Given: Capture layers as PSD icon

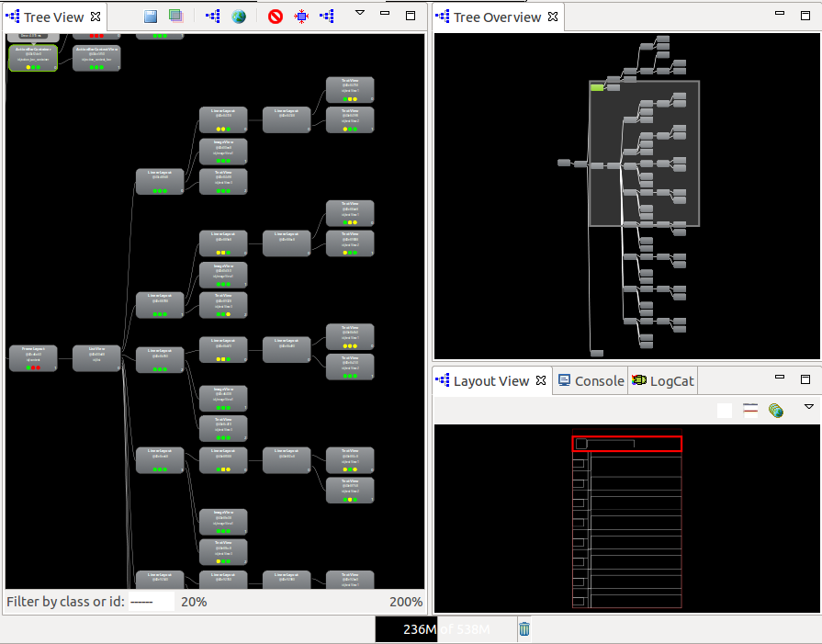Looking at the screenshot, I should [176, 17].
